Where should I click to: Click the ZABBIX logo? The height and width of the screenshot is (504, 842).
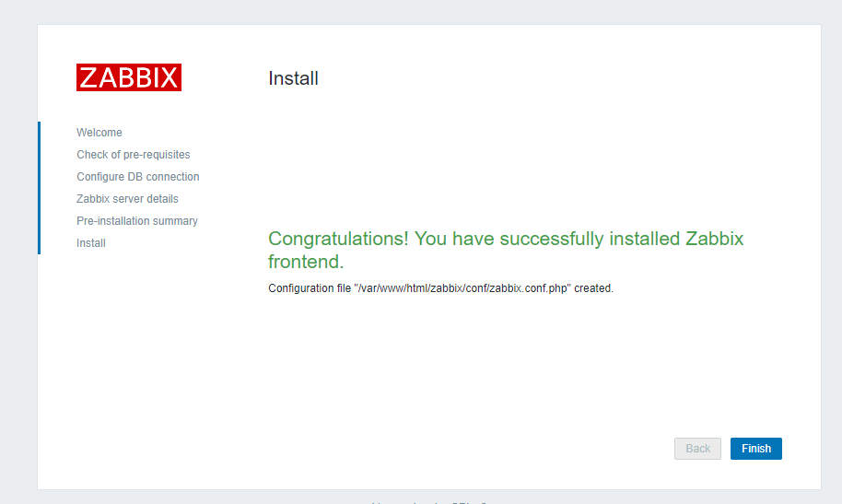[x=129, y=77]
